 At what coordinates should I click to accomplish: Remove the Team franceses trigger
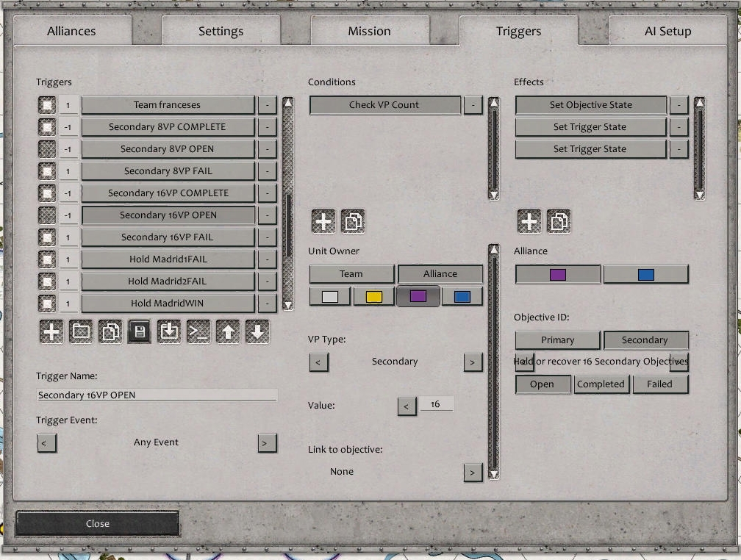coord(268,105)
